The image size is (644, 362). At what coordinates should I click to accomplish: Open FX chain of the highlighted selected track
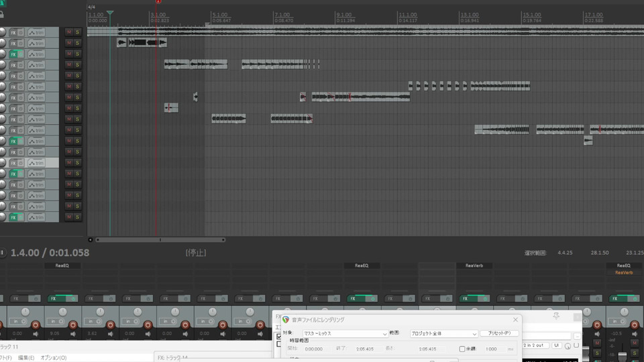(13, 163)
